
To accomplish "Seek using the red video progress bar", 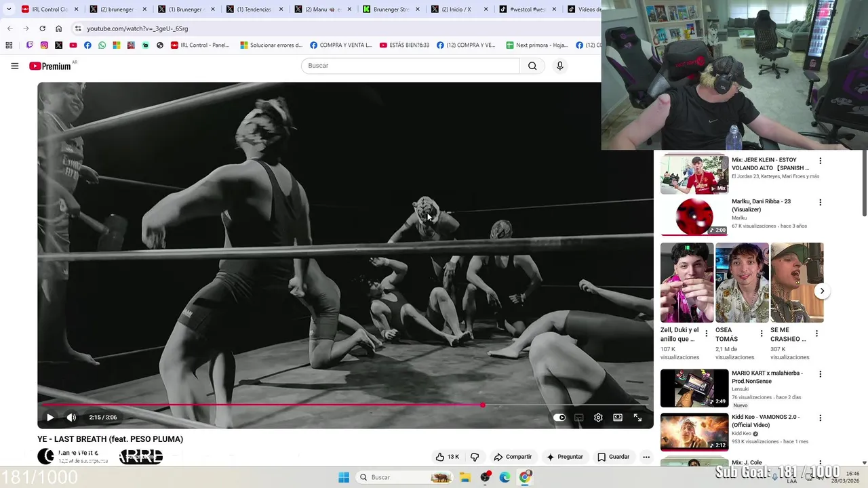I will point(345,405).
